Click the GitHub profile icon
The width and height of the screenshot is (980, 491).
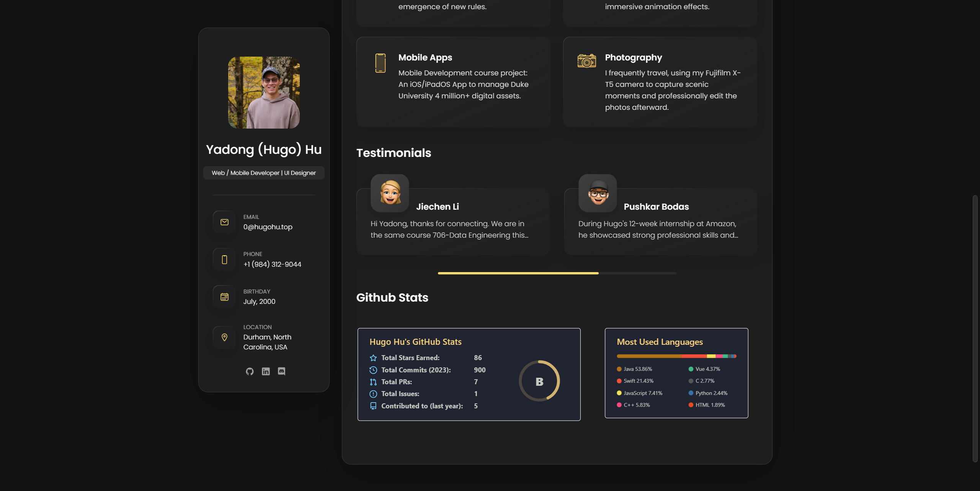[249, 371]
